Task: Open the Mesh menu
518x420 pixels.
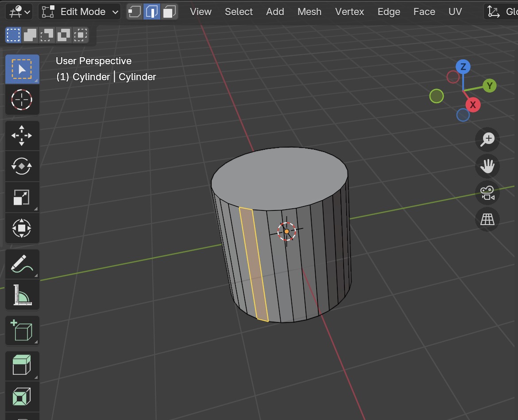Action: pos(309,12)
